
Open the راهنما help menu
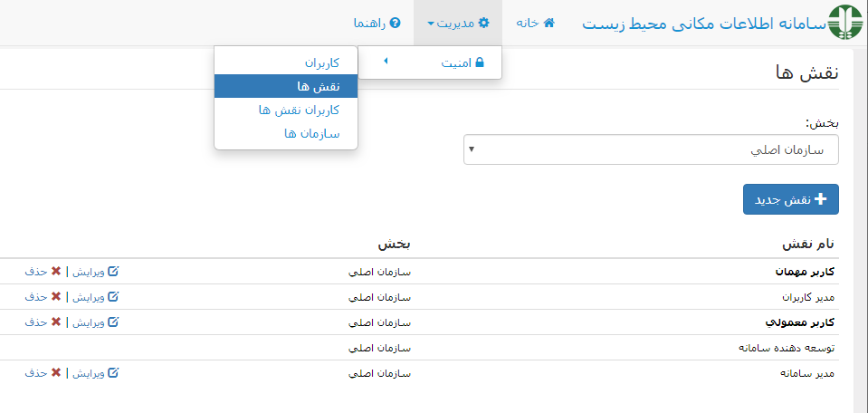pos(377,23)
